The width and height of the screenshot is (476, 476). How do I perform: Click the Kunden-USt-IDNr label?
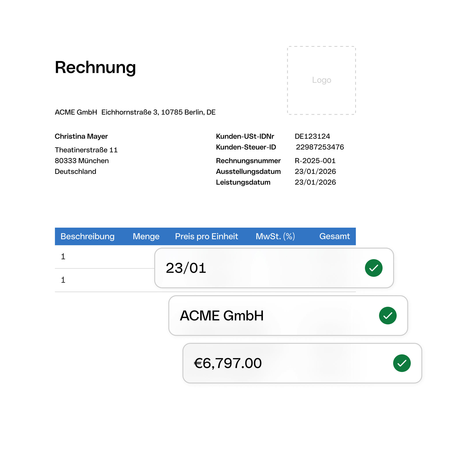point(245,136)
